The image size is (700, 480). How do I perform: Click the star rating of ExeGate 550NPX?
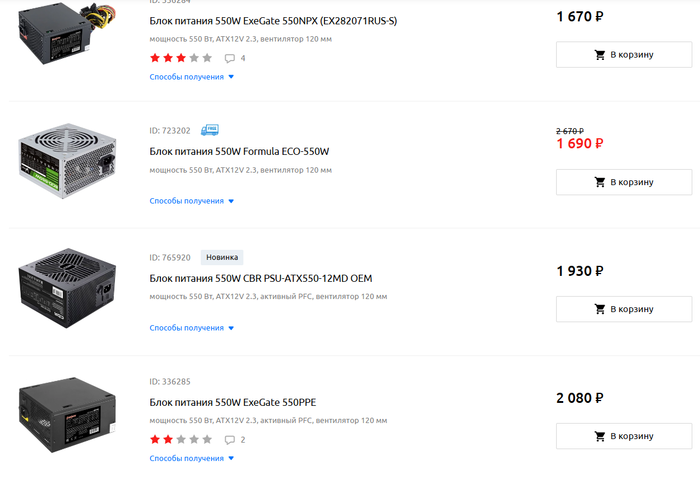click(181, 58)
